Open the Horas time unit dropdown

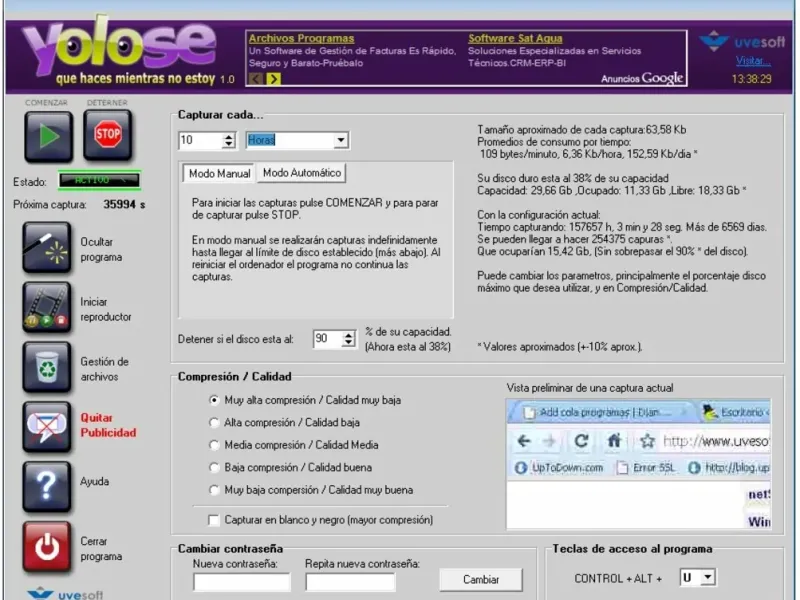point(341,140)
